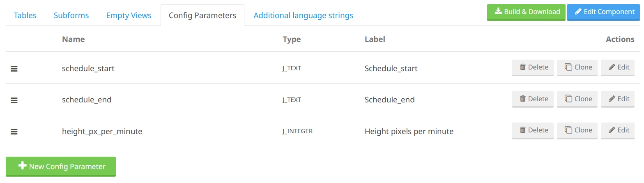Screen dimensions: 644x183
Task: Go to the Empty Views tab
Action: [129, 16]
